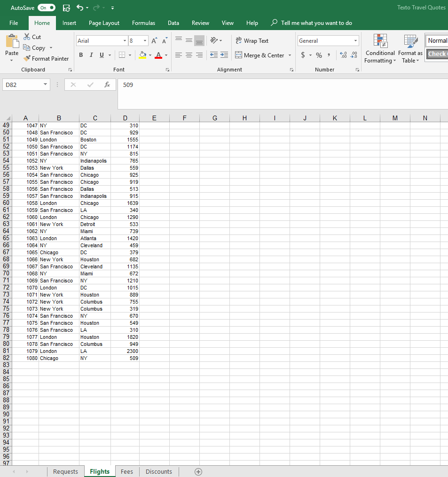
Task: Click Decrease Indent icon
Action: (x=214, y=55)
